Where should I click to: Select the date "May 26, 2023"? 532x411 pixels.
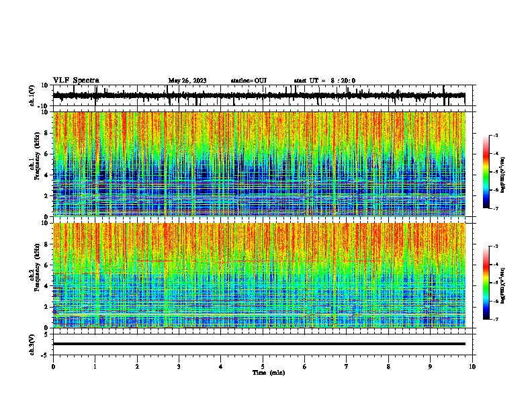[x=187, y=81]
